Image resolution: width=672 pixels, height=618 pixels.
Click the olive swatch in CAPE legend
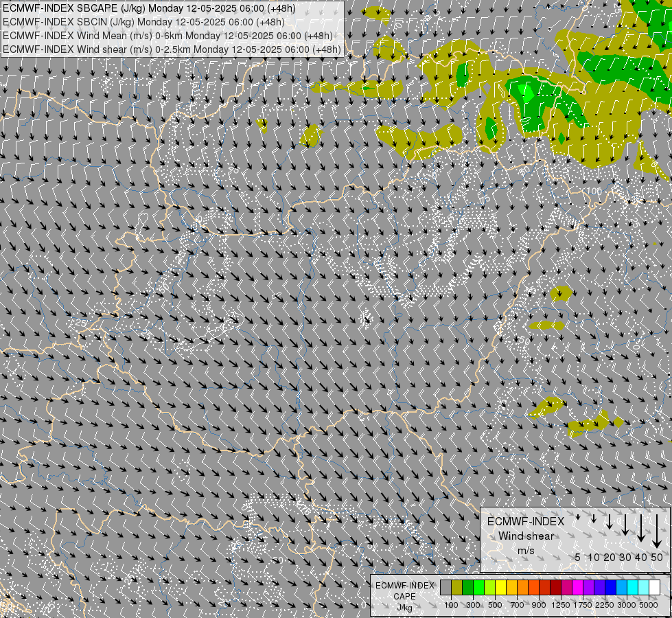click(457, 587)
